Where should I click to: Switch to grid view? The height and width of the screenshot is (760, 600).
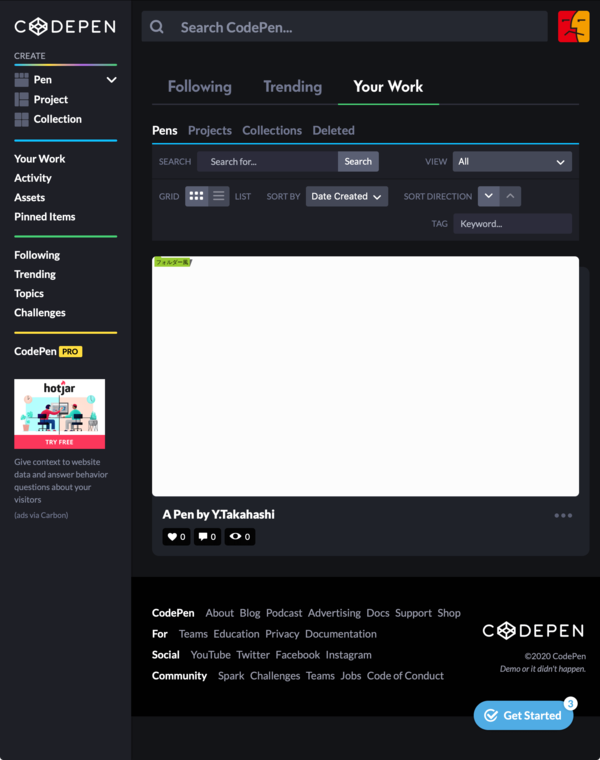pyautogui.click(x=196, y=196)
